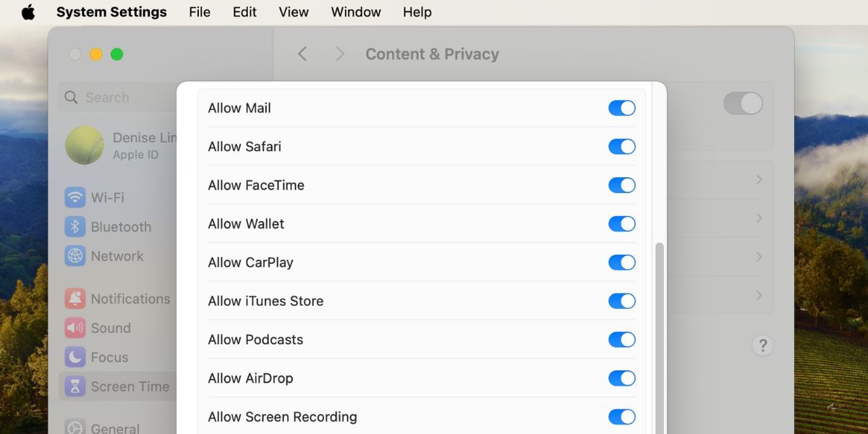Screen dimensions: 868x434
Task: Toggle off Allow Podcasts
Action: click(x=622, y=339)
